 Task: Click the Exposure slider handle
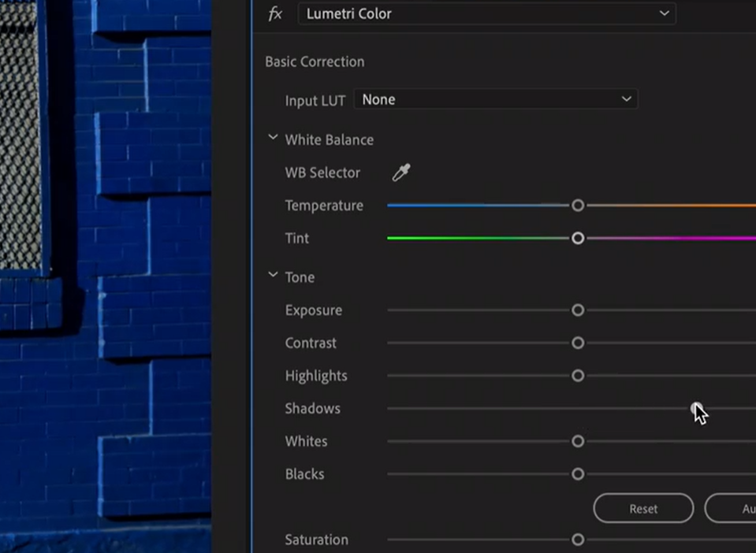coord(578,310)
